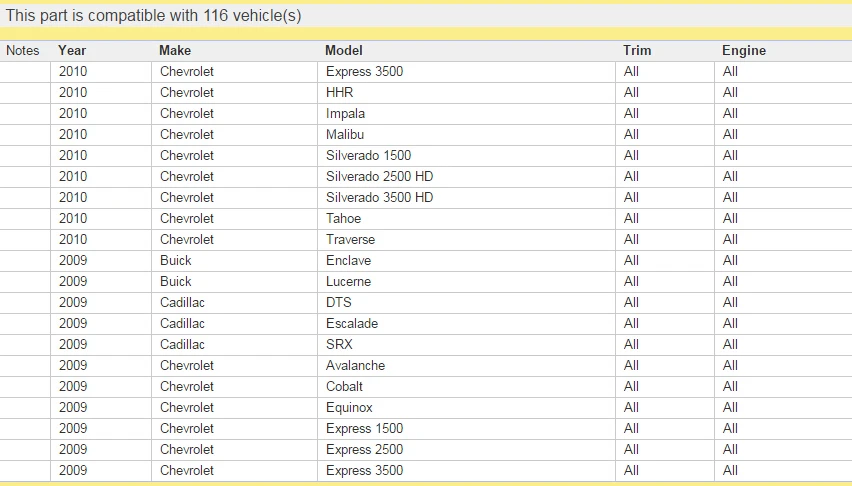
Task: Select the HHR model cell
Action: [466, 92]
